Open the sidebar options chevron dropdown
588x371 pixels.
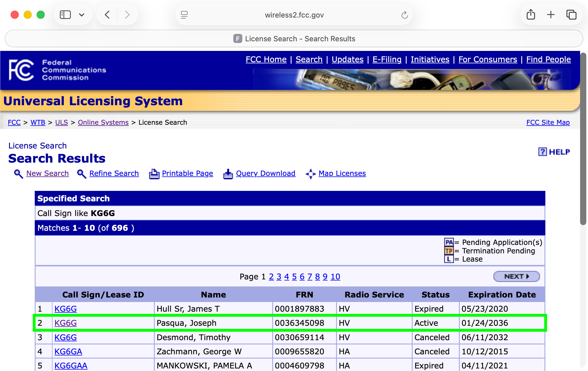82,14
